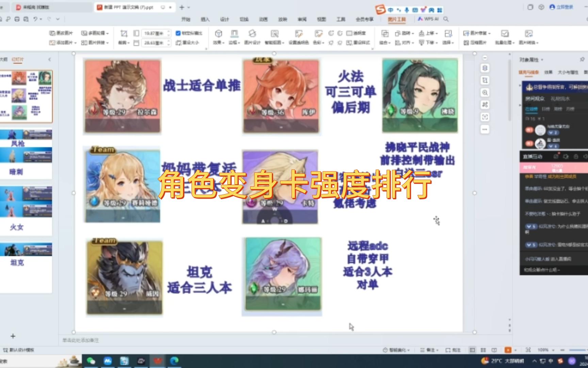Click the Undo arrow icon
The image size is (588, 368).
(x=35, y=19)
